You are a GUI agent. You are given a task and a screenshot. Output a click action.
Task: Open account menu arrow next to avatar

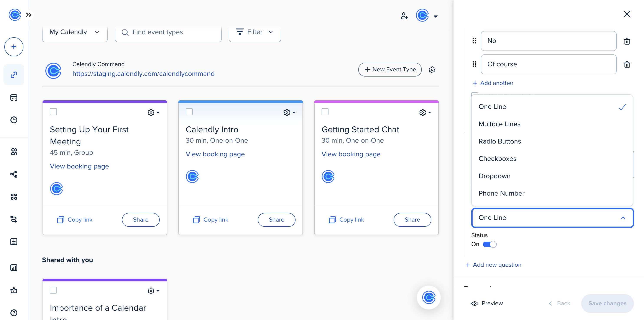click(x=435, y=16)
